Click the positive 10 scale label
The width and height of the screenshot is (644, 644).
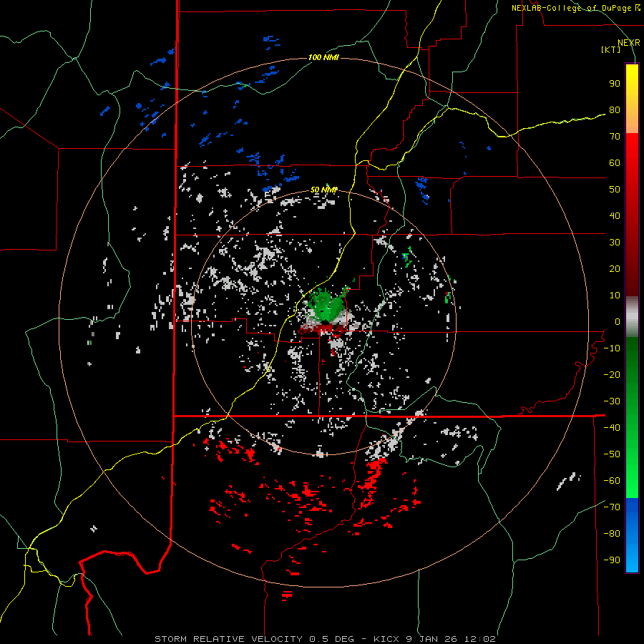[615, 296]
